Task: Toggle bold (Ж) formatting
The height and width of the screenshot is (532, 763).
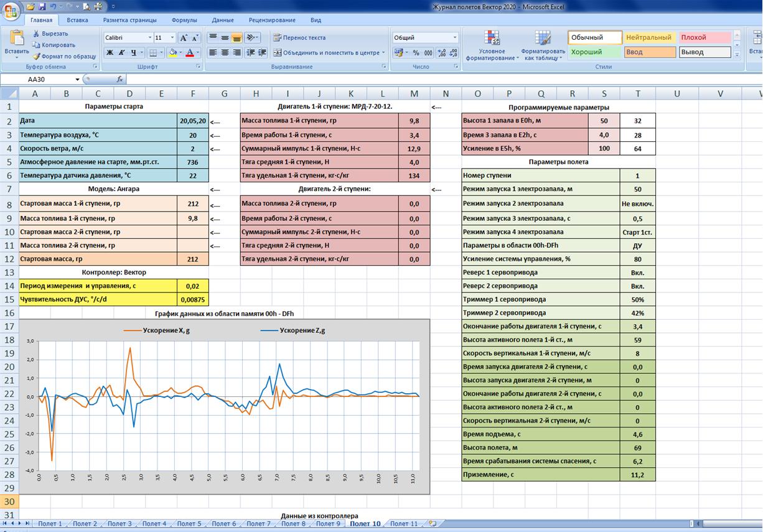Action: coord(110,53)
